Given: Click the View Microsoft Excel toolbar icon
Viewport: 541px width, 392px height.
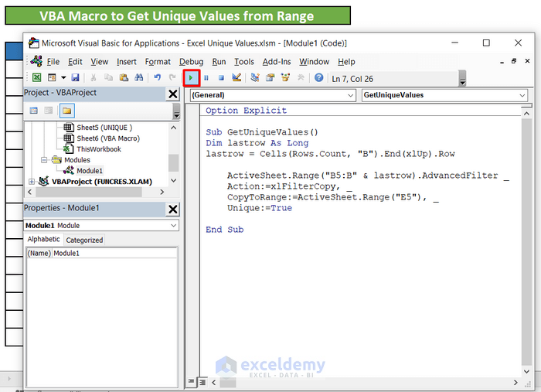Looking at the screenshot, I should pyautogui.click(x=36, y=77).
